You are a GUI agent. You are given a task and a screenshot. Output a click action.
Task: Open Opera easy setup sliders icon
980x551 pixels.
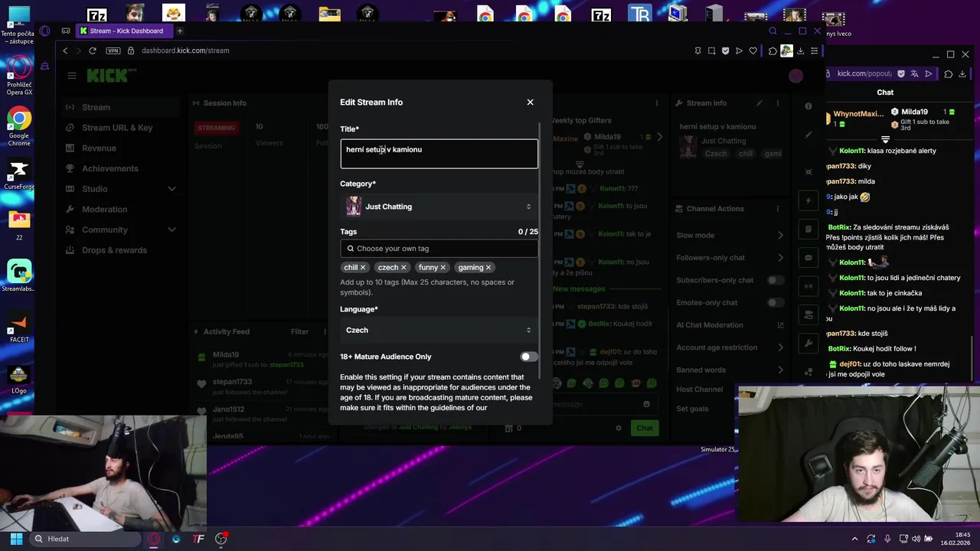coord(814,51)
